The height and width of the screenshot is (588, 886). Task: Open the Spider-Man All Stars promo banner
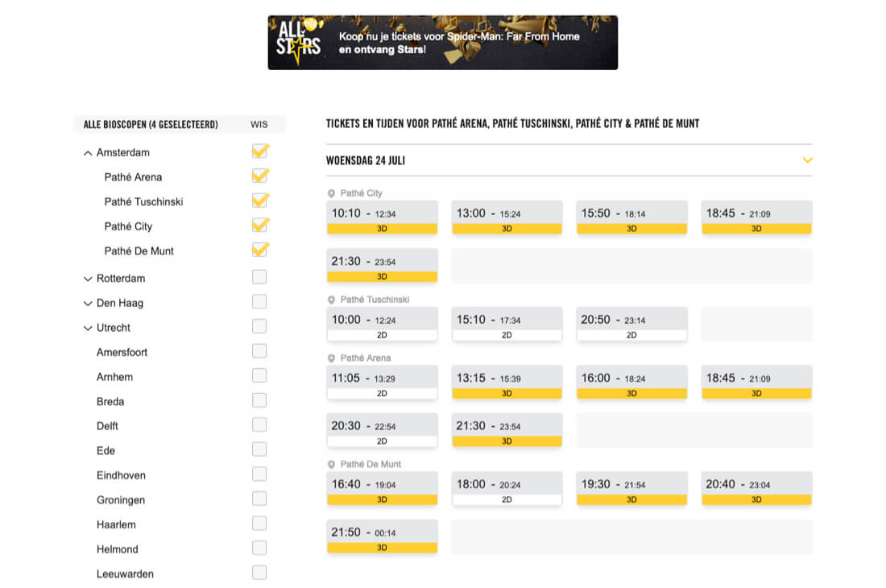442,43
